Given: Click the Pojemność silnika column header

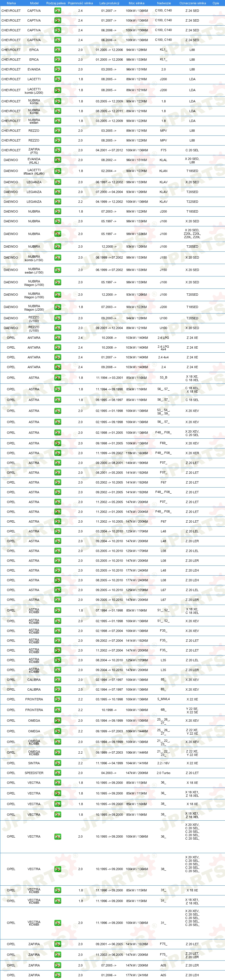Looking at the screenshot, I should click(x=80, y=3).
